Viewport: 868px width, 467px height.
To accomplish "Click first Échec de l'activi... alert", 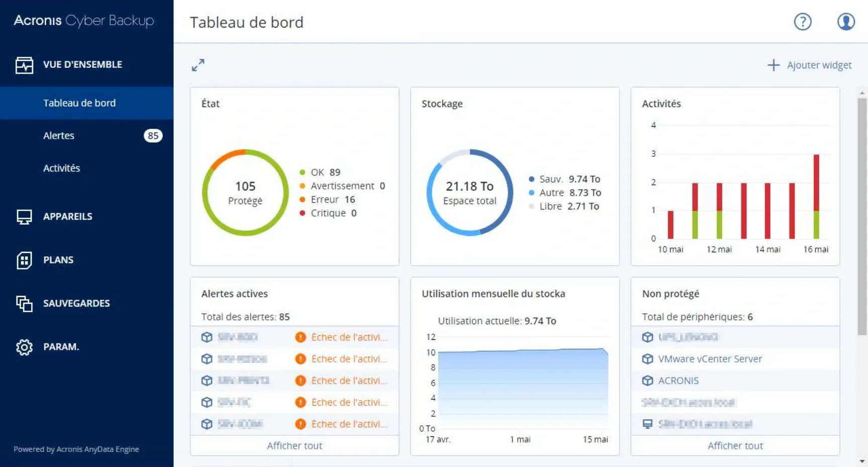I will [x=349, y=337].
